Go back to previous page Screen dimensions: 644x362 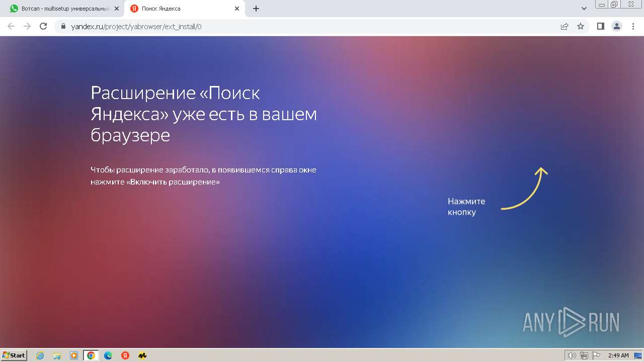tap(11, 26)
